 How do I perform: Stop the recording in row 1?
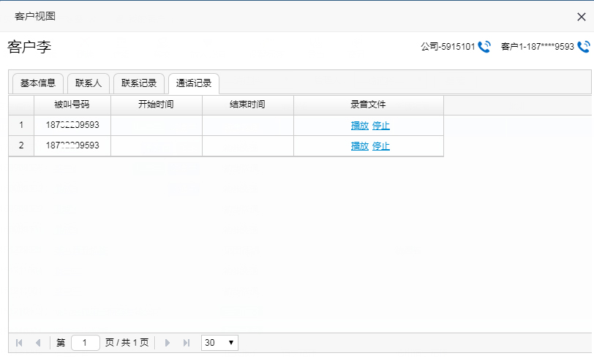[381, 126]
